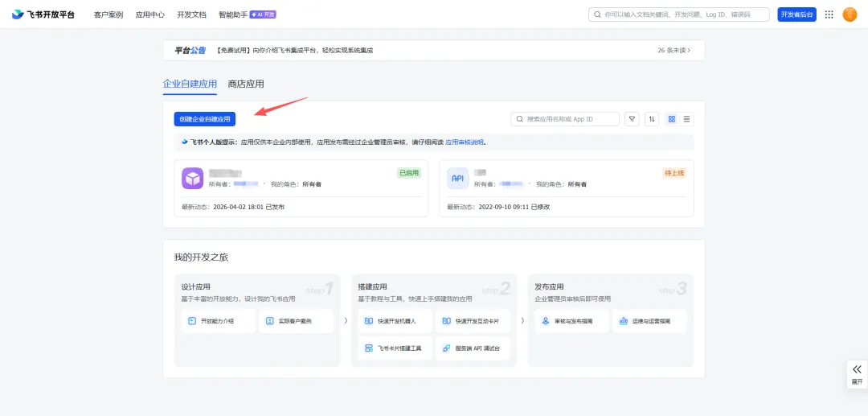Click 创建企业自建应用 button
The image size is (868, 416).
pos(205,119)
